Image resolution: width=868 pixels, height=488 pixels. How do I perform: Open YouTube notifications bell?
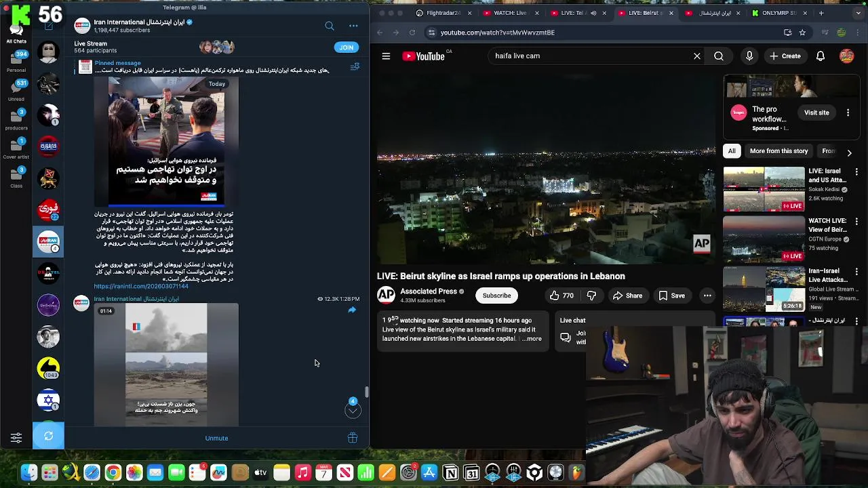[x=821, y=56]
